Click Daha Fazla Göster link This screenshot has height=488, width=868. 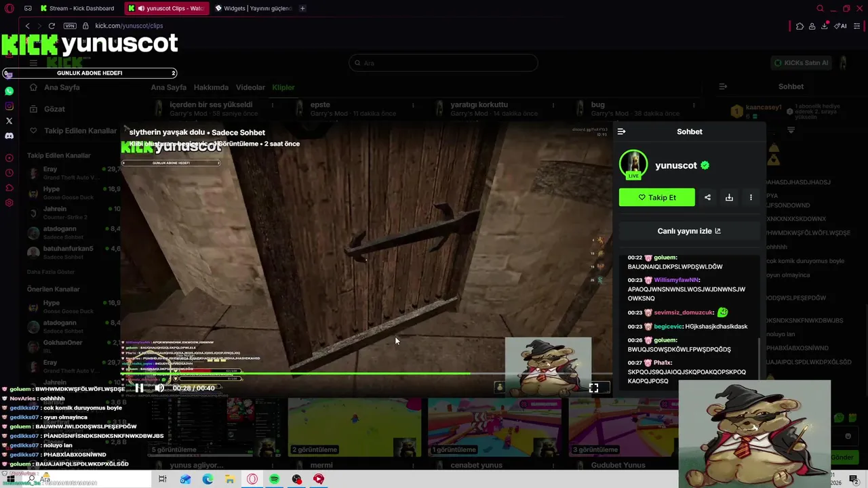pyautogui.click(x=51, y=272)
